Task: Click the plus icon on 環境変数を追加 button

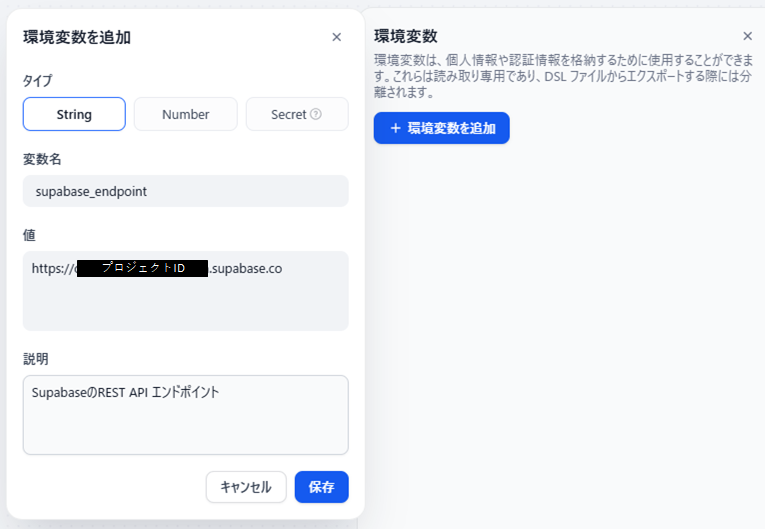Action: pos(395,128)
